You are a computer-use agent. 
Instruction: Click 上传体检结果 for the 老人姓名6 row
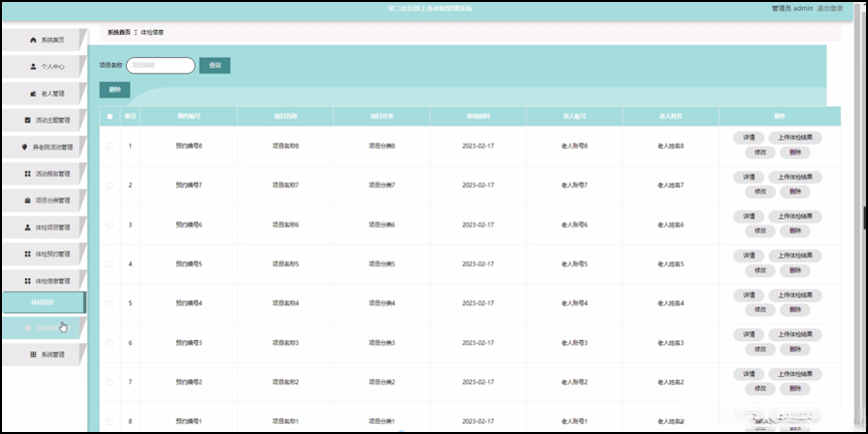tap(795, 217)
